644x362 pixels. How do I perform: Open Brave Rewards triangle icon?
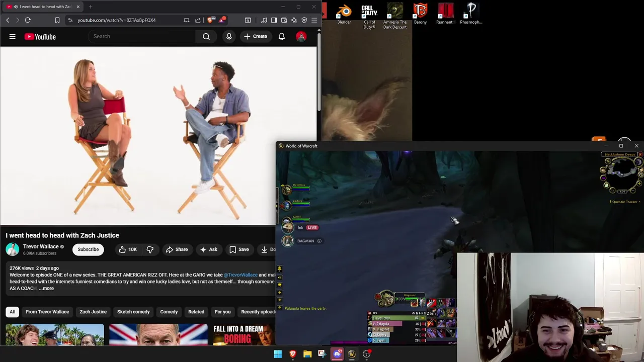point(222,20)
